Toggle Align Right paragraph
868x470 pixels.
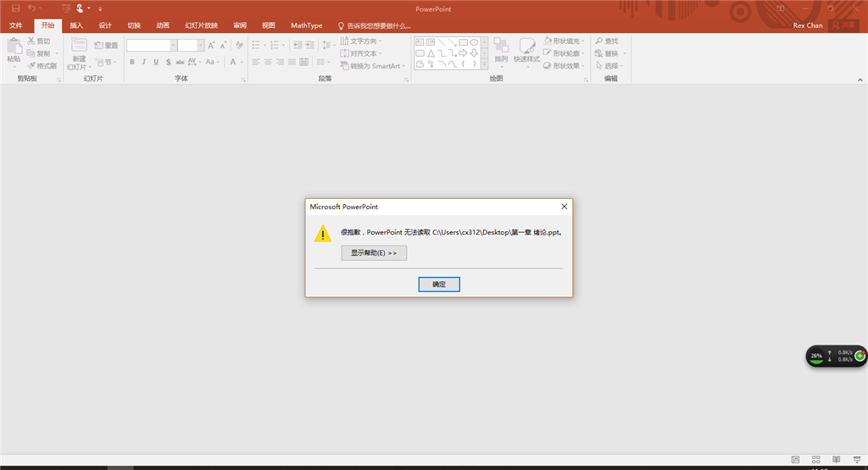[x=280, y=62]
